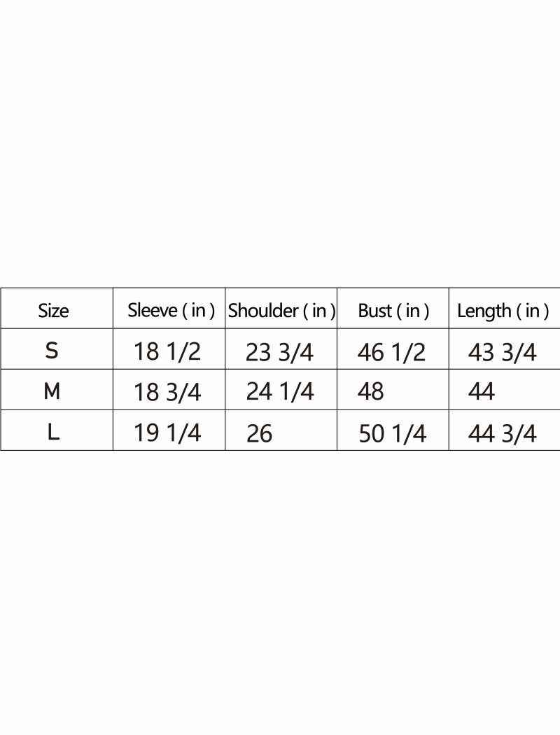Screen dimensions: 560x735
Task: Click bust value 46 1/2 for size S
Action: click(x=391, y=352)
